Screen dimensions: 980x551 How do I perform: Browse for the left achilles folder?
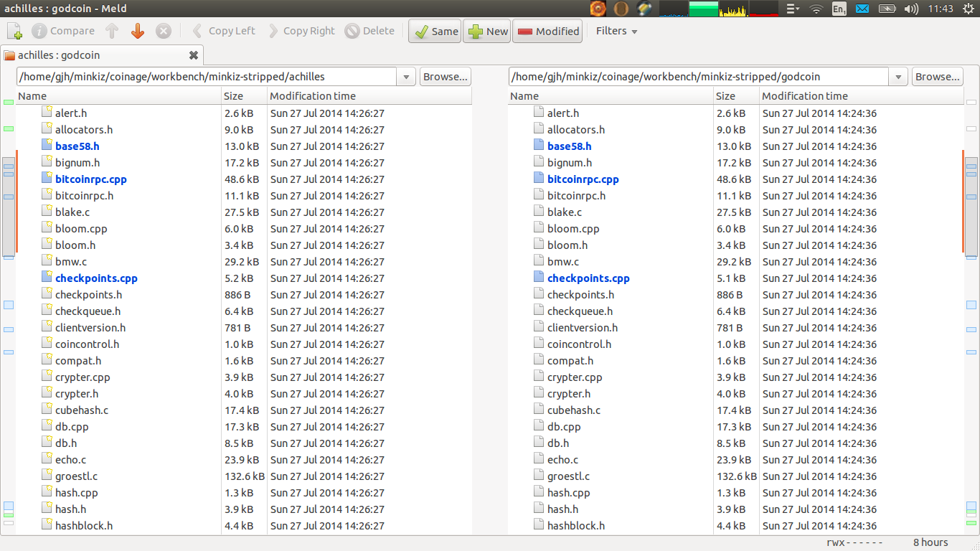point(445,77)
